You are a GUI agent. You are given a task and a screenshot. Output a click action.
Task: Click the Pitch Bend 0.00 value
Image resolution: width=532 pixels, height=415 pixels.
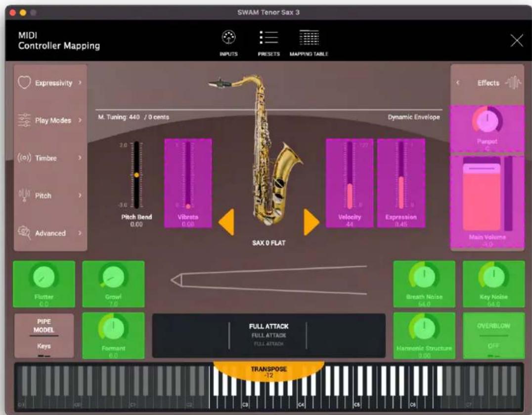coord(136,224)
